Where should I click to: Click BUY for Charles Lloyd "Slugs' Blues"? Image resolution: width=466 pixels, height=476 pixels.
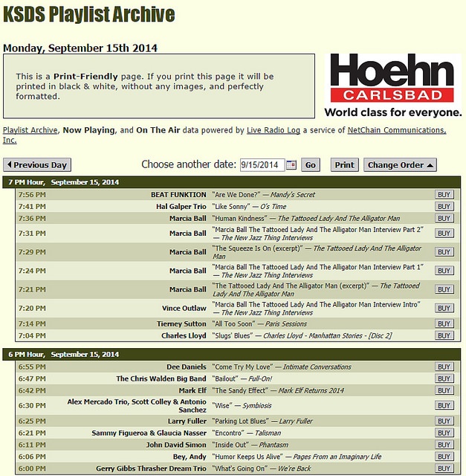coord(444,335)
